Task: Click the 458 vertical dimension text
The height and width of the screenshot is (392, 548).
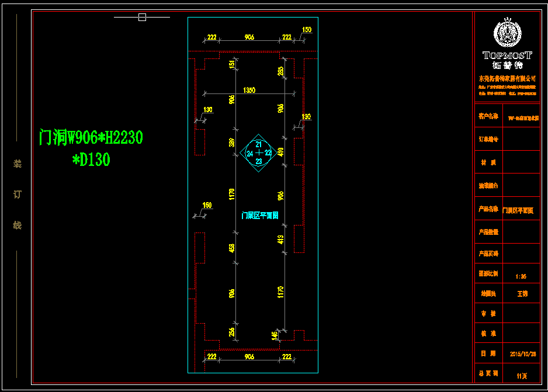Action: [x=232, y=248]
